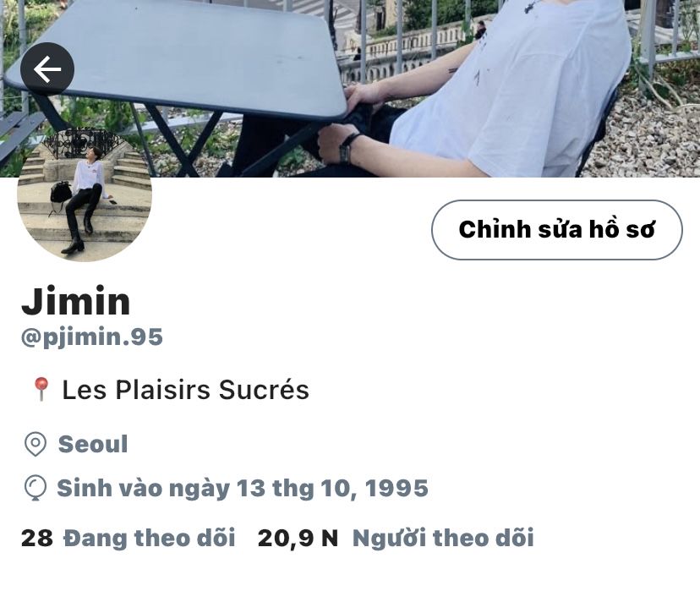700x602 pixels.
Task: Open the Người theo dõi list
Action: pyautogui.click(x=443, y=538)
